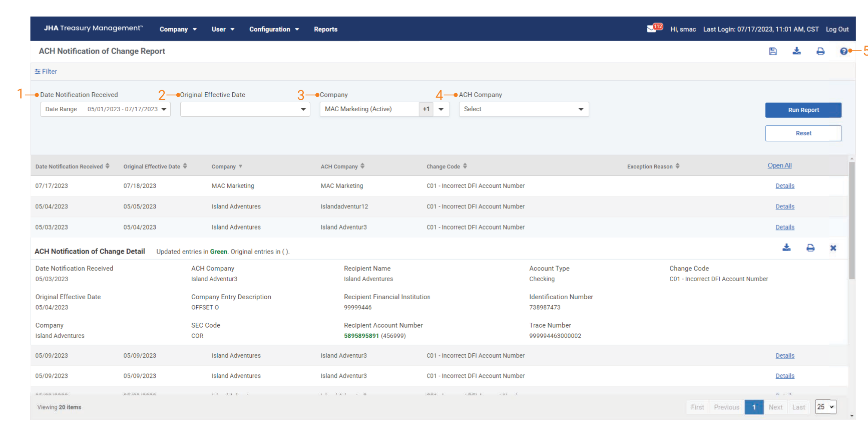The image size is (868, 437).
Task: Print the ACH Notification of Change Detail
Action: coord(810,248)
